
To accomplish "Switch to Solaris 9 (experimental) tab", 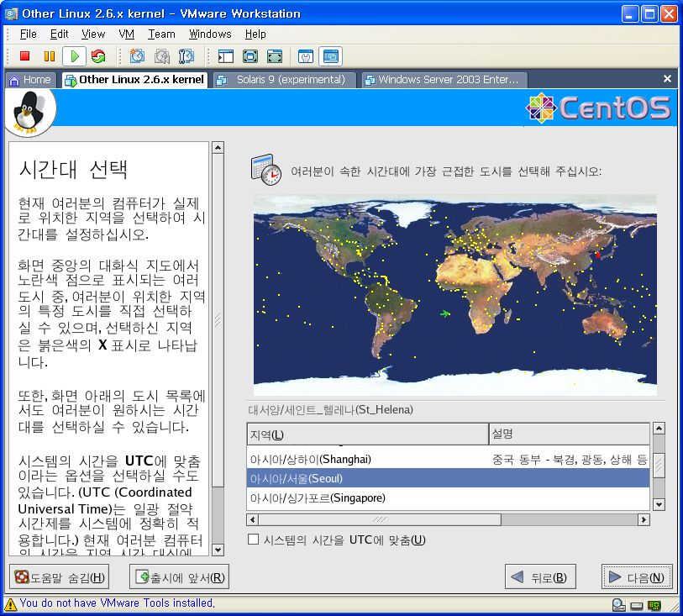I will [x=283, y=80].
